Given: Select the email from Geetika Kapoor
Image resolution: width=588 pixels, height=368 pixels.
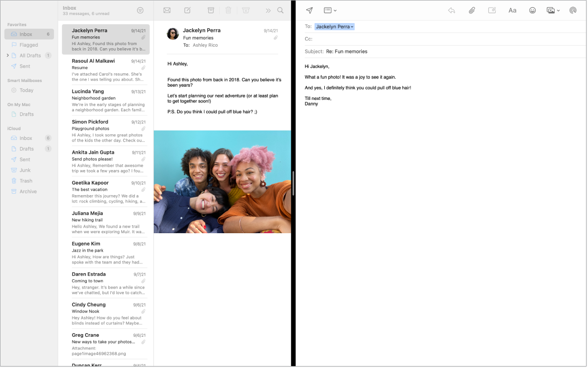Looking at the screenshot, I should [108, 192].
